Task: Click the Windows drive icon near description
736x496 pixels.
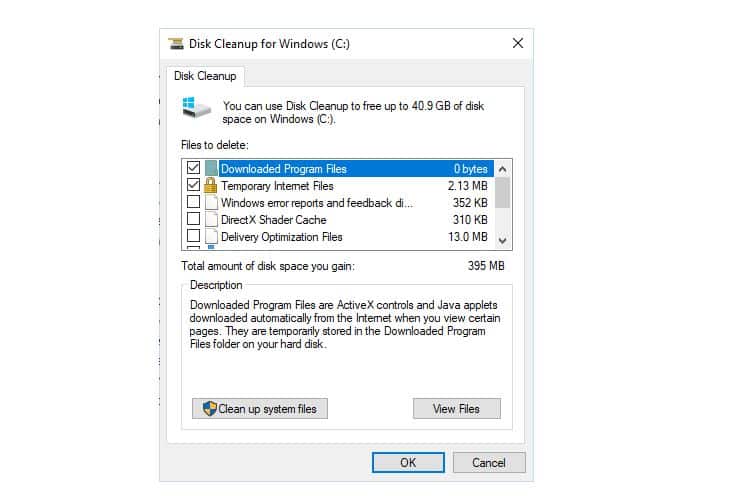Action: point(196,108)
